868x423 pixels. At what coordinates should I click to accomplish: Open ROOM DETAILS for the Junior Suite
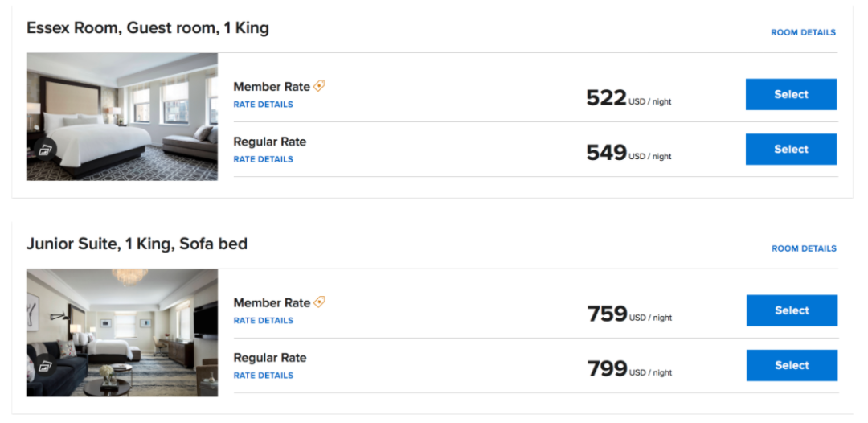(804, 248)
